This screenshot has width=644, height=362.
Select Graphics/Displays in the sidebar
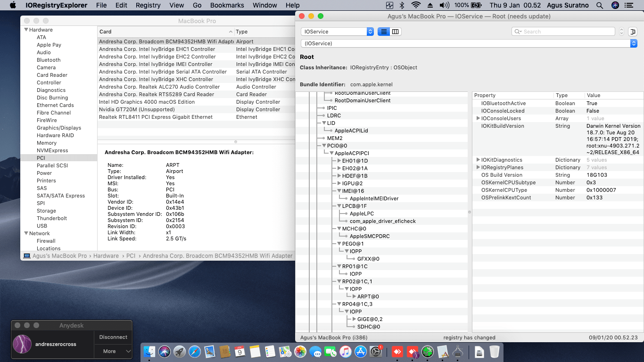[x=59, y=128]
